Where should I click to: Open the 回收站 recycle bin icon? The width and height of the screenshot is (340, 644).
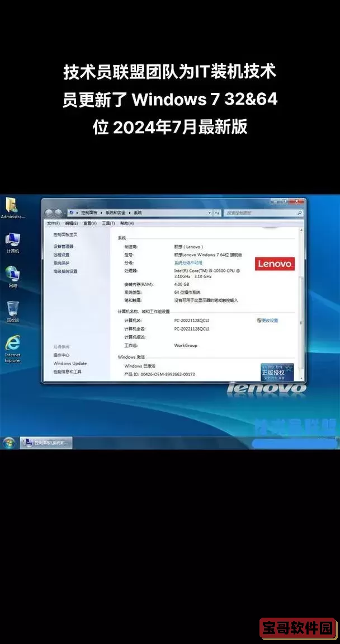point(12,311)
